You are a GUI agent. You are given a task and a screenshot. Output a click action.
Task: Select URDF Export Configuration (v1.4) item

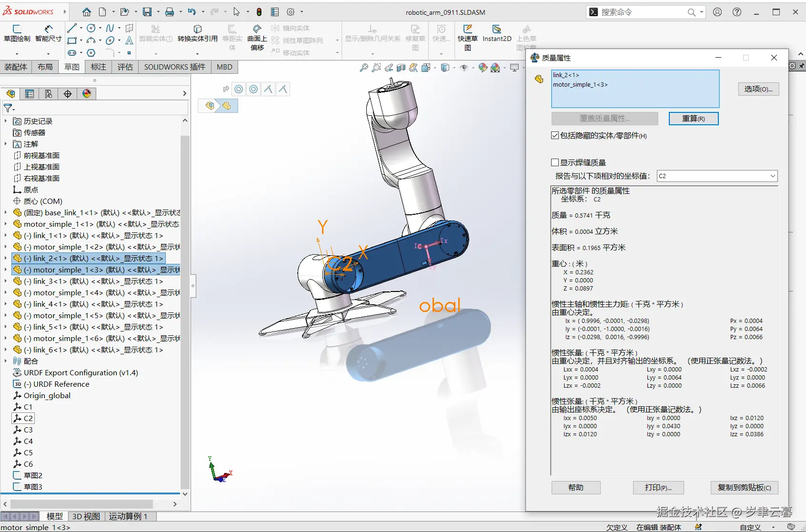pos(81,372)
